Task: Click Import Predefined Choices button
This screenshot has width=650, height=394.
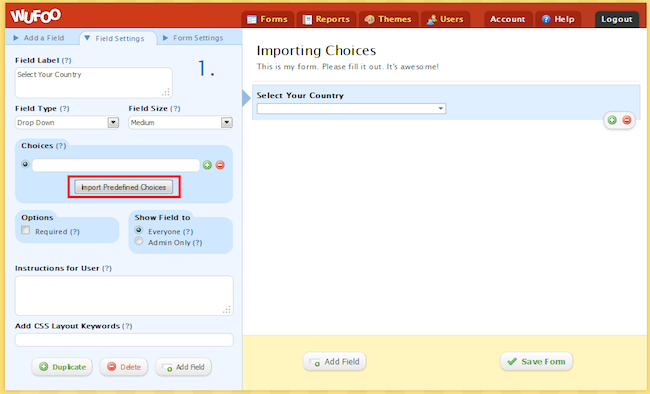Action: (124, 187)
